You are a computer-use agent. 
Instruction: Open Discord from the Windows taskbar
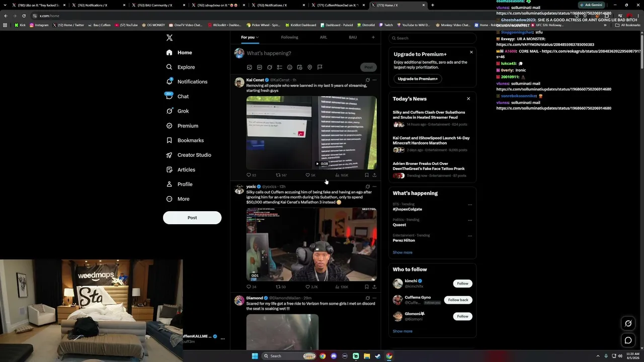(x=334, y=356)
